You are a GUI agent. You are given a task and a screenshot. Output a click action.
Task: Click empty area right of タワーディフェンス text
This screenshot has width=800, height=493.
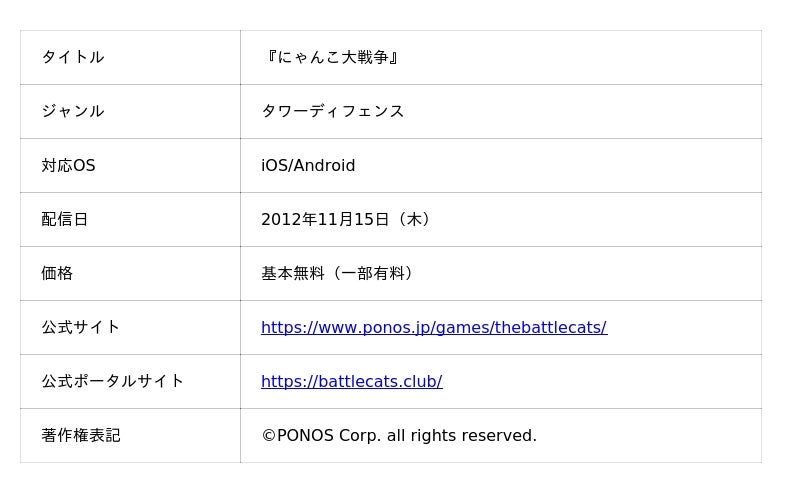click(583, 111)
